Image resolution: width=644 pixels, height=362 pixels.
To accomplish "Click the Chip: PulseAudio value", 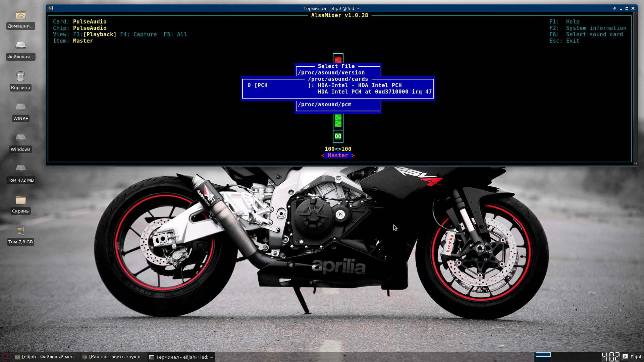I will (x=90, y=28).
